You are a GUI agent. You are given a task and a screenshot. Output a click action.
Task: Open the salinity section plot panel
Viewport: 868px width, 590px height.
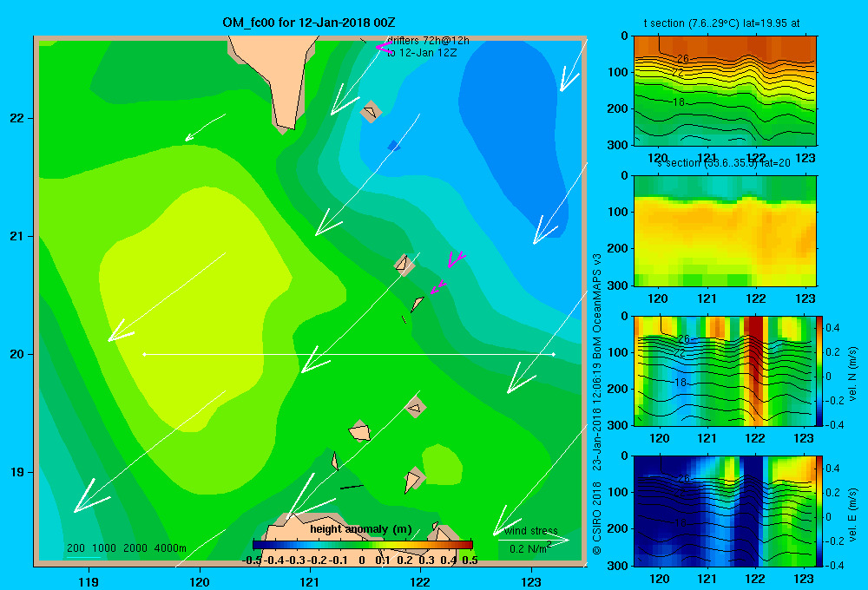pyautogui.click(x=725, y=231)
